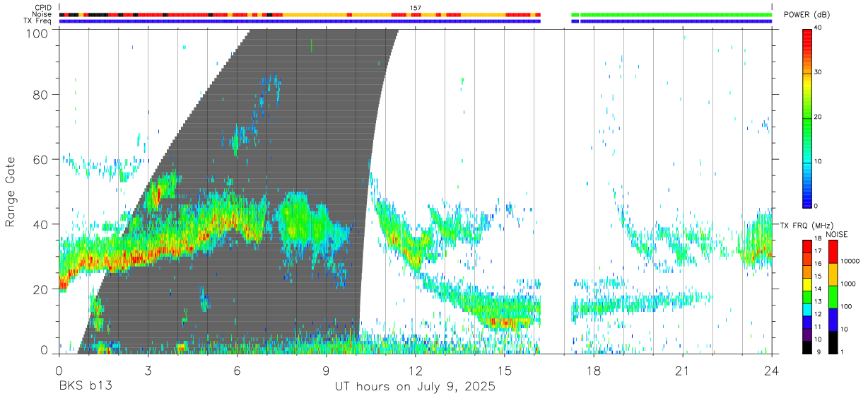Click the hour 6 tick on time axis
Viewport: 868px width, 401px height.
[237, 371]
